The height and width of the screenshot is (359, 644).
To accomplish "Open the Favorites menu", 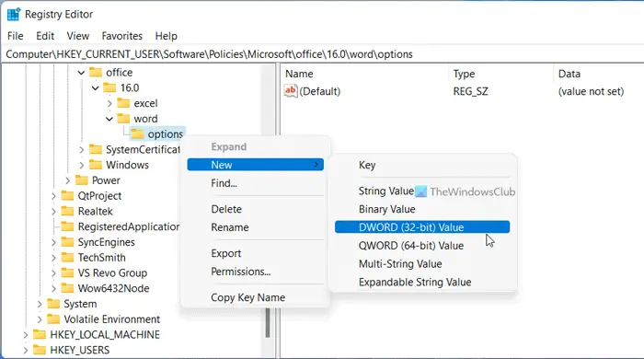I will (x=122, y=36).
